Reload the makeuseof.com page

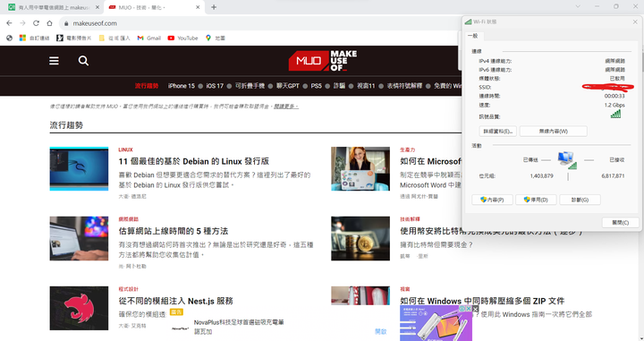click(x=36, y=23)
